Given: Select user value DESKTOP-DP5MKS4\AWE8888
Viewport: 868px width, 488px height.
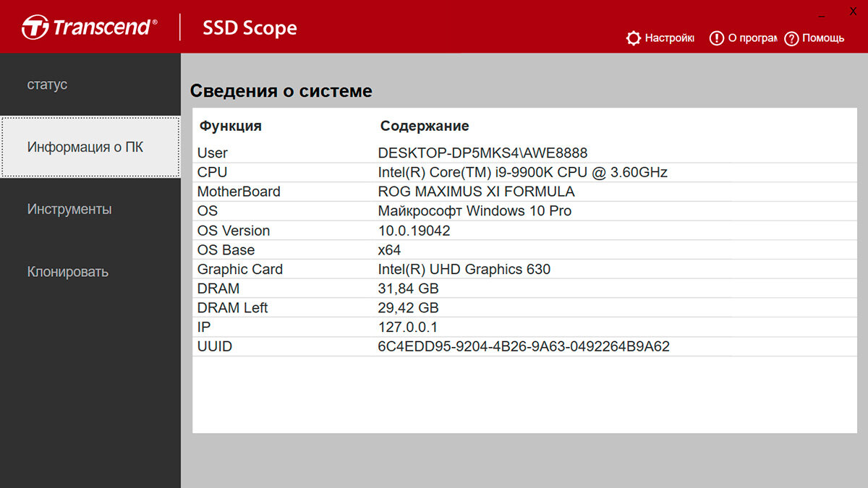Looking at the screenshot, I should [482, 153].
